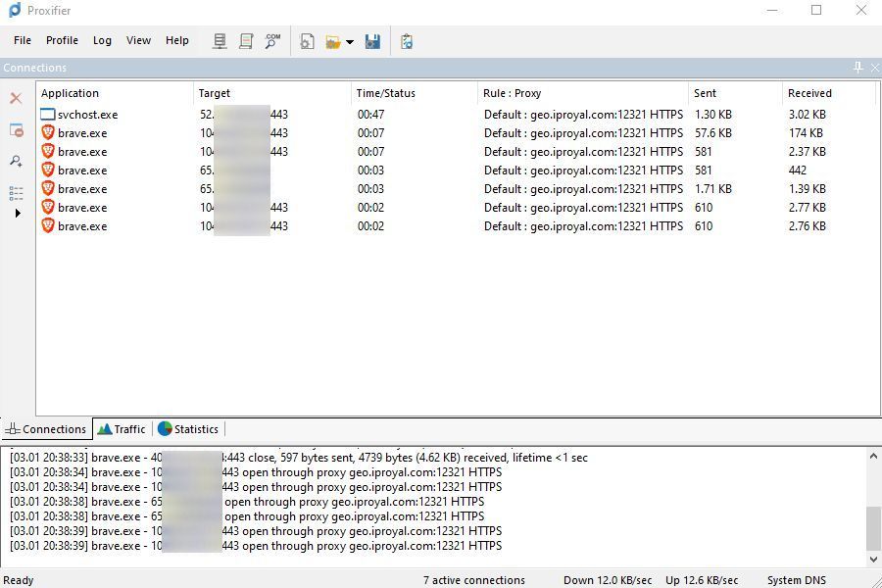Click Brave icon in row with 174 KB received
Viewport: 882px width, 588px height.
click(x=48, y=133)
